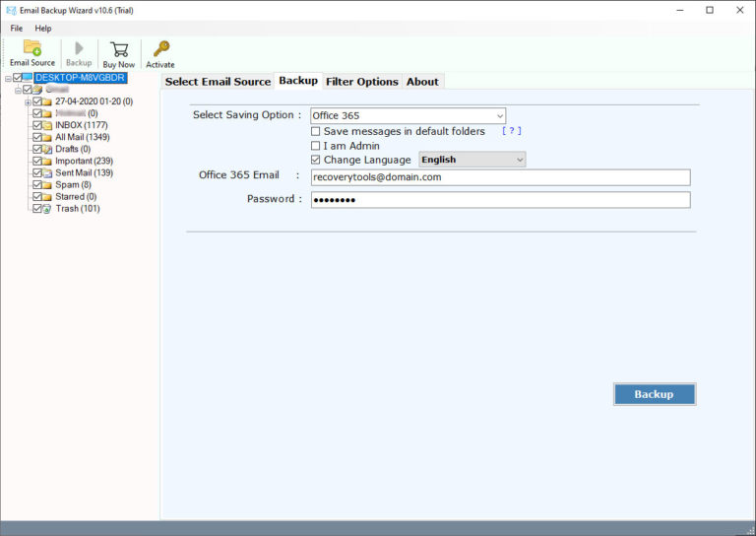Viewport: 756px width, 536px height.
Task: Open the [ ? ] help link
Action: click(x=512, y=131)
